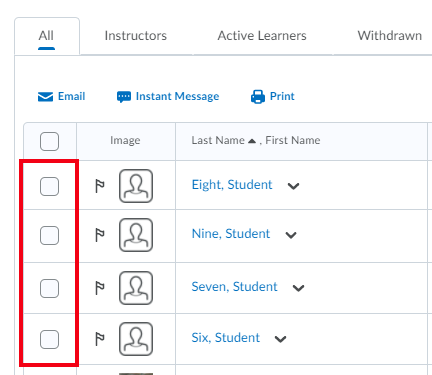The image size is (432, 375).
Task: Tick the select-all checkbox in the header
Action: tap(49, 141)
